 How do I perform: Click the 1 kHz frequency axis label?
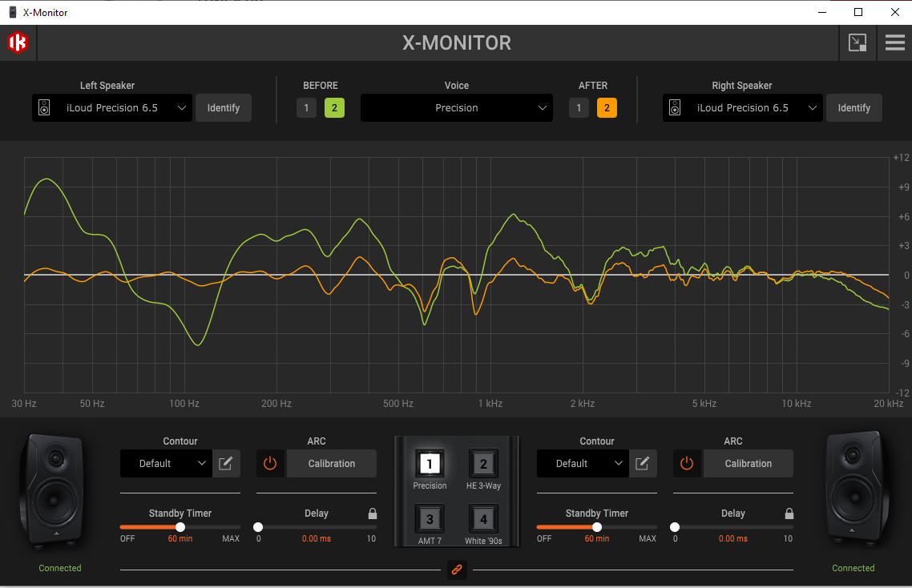pos(490,404)
